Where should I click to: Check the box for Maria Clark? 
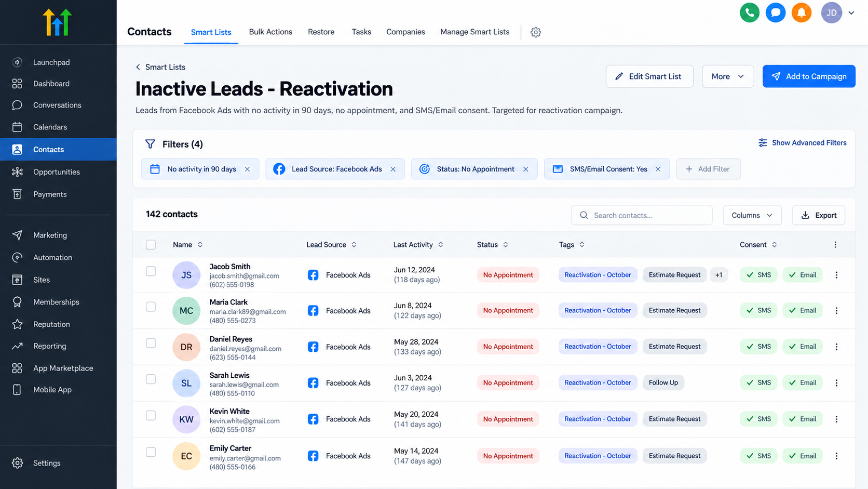coord(151,307)
